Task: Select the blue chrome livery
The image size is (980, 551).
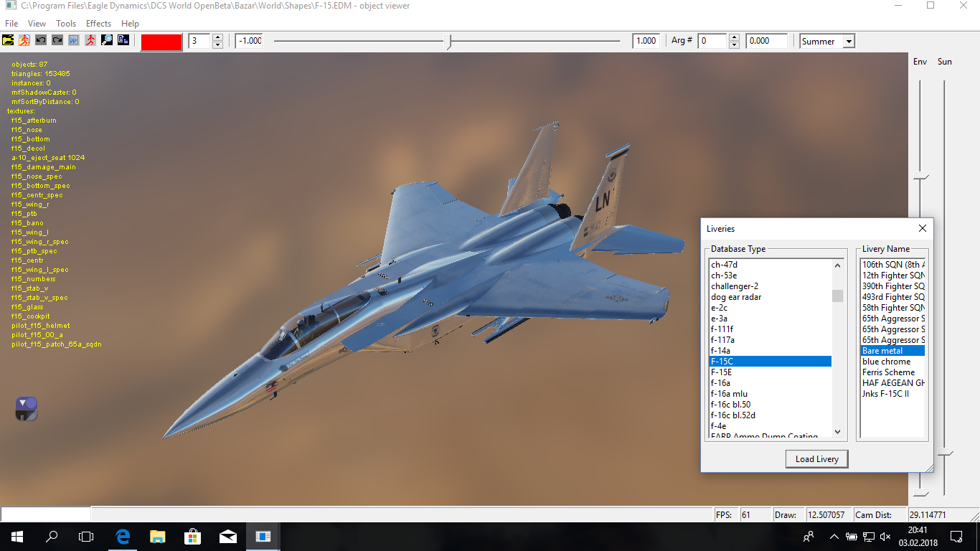Action: click(892, 362)
